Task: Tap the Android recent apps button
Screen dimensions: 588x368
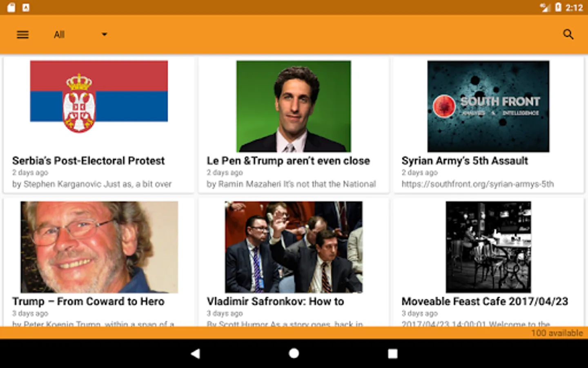Action: pos(392,354)
